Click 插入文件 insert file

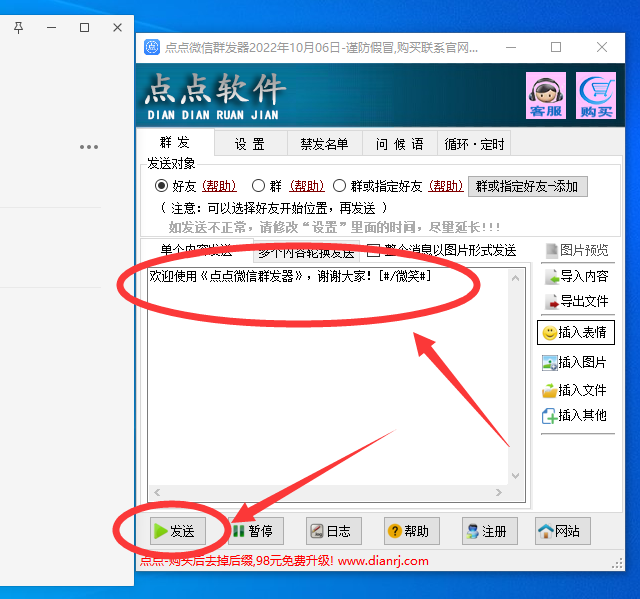pyautogui.click(x=574, y=390)
